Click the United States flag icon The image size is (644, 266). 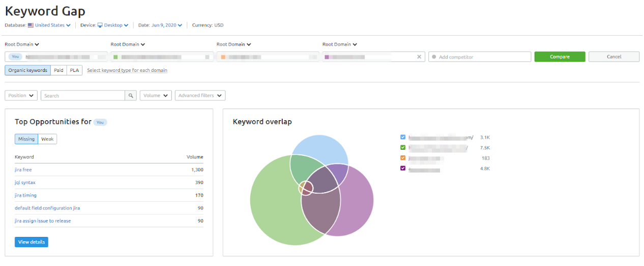pos(31,25)
